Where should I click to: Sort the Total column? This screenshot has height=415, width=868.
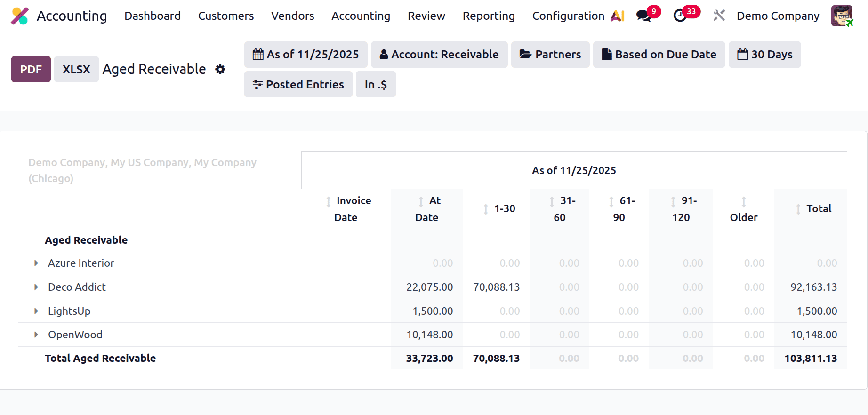pyautogui.click(x=798, y=209)
